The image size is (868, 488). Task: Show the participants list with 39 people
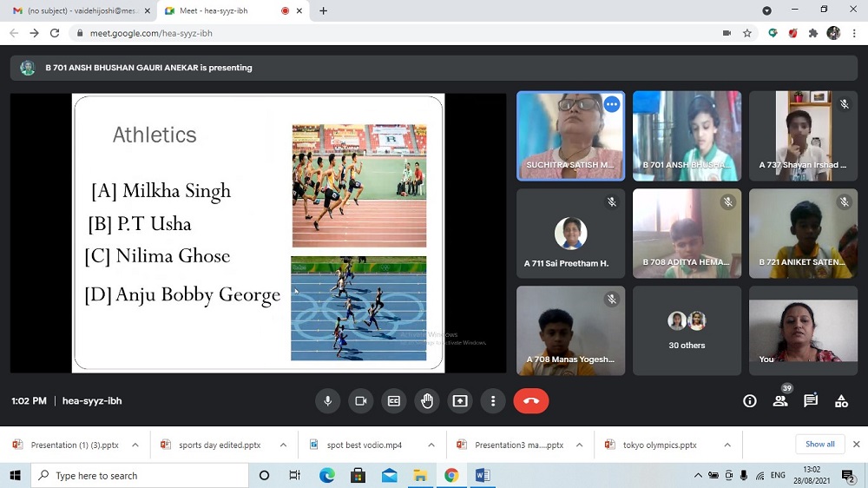780,401
